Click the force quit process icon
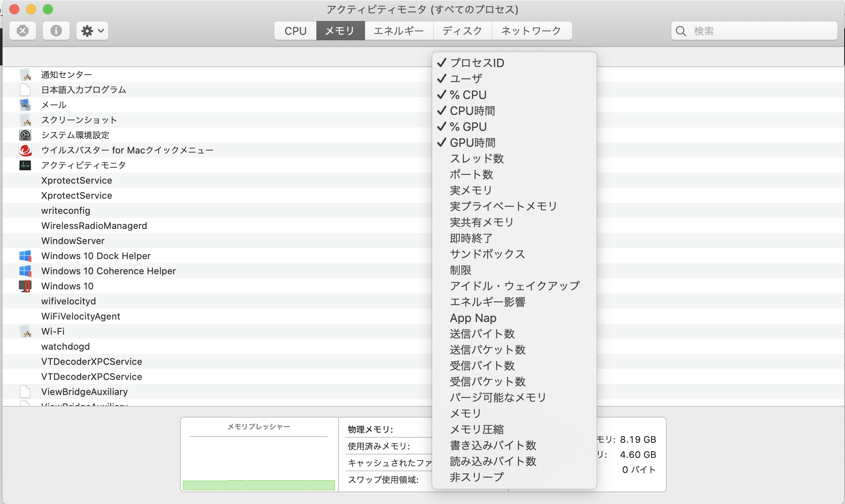Screen dimensions: 845x504 23,31
